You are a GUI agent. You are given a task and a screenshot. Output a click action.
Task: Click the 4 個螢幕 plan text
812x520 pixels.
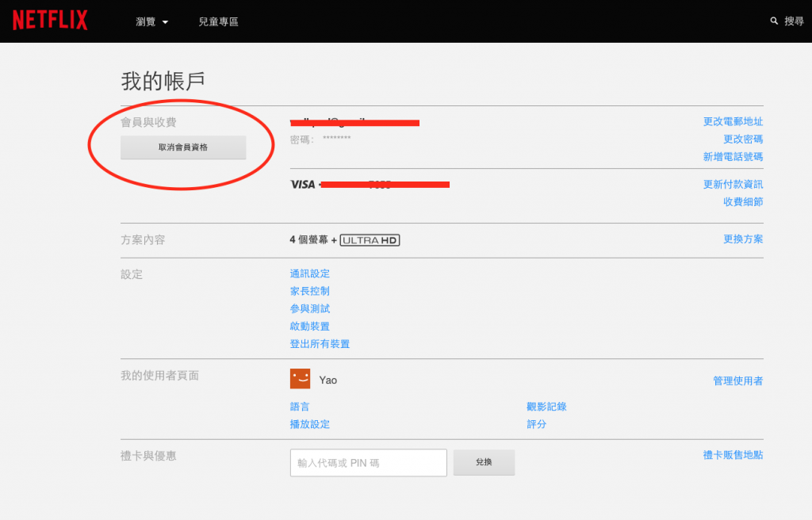pos(309,240)
